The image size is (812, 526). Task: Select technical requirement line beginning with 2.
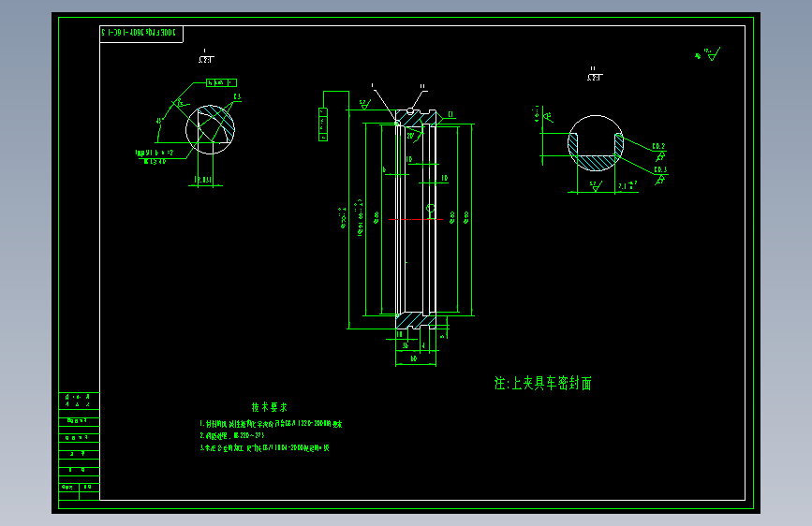[232, 435]
